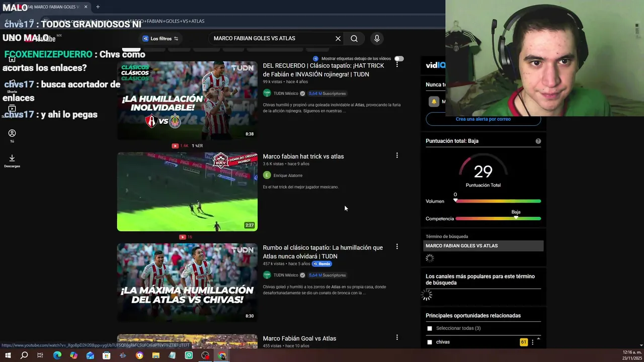
Task: Click Enrique Alatorre channel avatar
Action: (x=267, y=175)
